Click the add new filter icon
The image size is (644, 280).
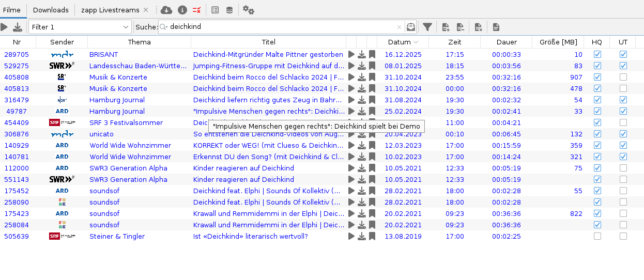click(446, 27)
